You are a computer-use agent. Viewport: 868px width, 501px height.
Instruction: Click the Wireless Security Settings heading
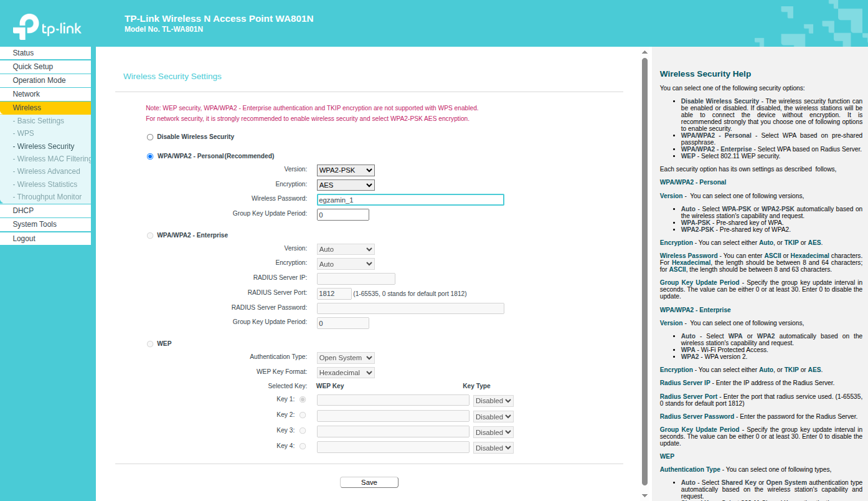[x=172, y=77]
